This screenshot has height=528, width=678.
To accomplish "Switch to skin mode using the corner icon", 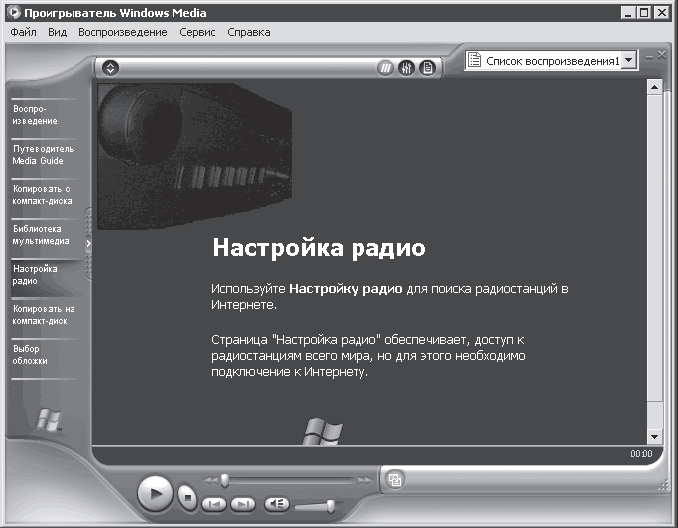I will coord(394,480).
